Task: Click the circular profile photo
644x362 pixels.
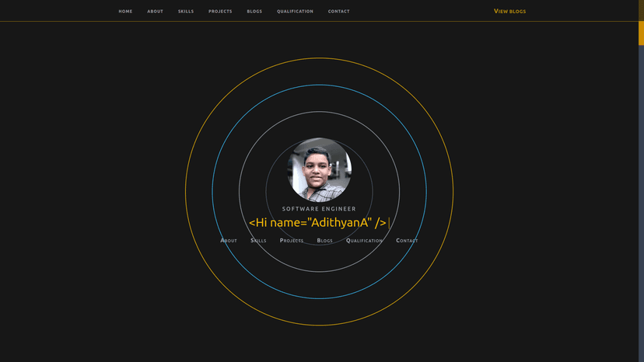Action: tap(319, 170)
